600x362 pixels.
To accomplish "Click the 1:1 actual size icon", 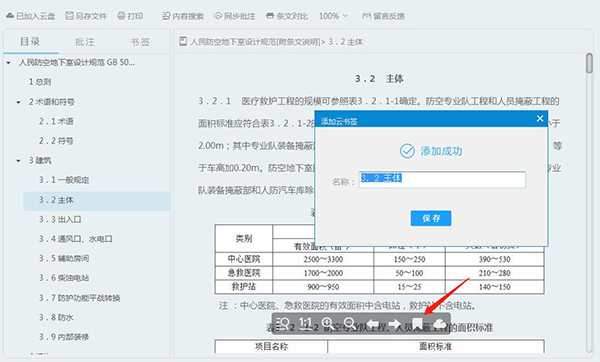I will click(x=305, y=323).
